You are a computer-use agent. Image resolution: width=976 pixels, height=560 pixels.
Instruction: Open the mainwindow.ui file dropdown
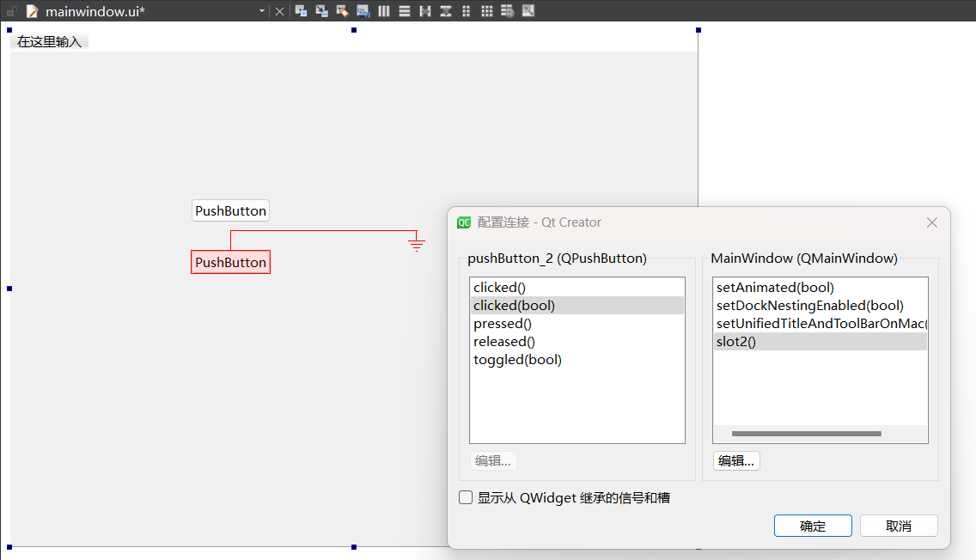(262, 11)
